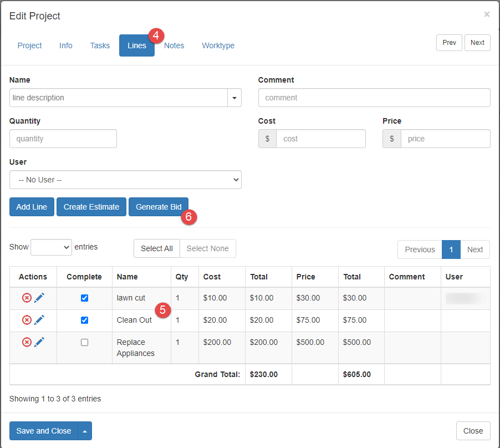
Task: Edit the lawn cut line
Action: click(39, 298)
